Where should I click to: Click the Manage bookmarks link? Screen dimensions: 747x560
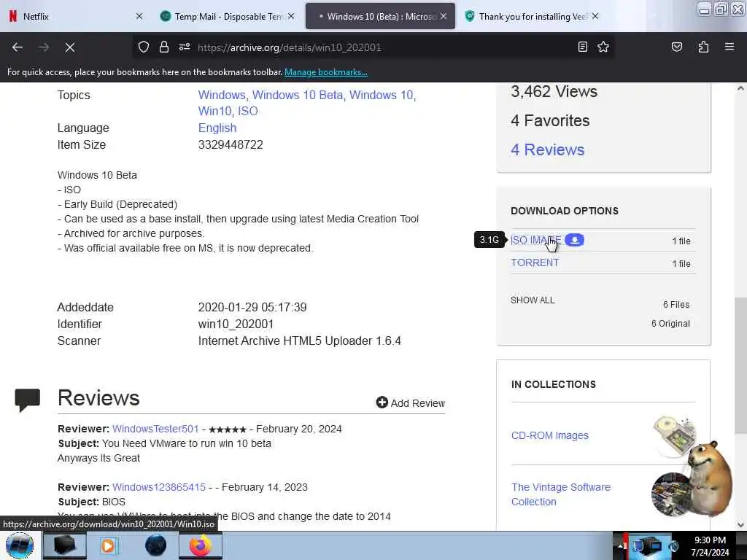326,72
